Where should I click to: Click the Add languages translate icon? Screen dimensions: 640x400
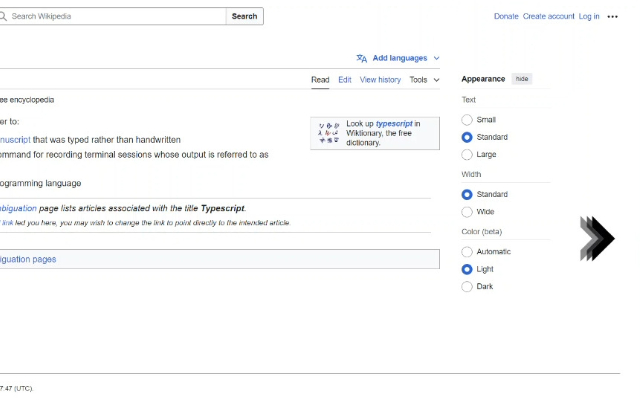click(x=362, y=58)
